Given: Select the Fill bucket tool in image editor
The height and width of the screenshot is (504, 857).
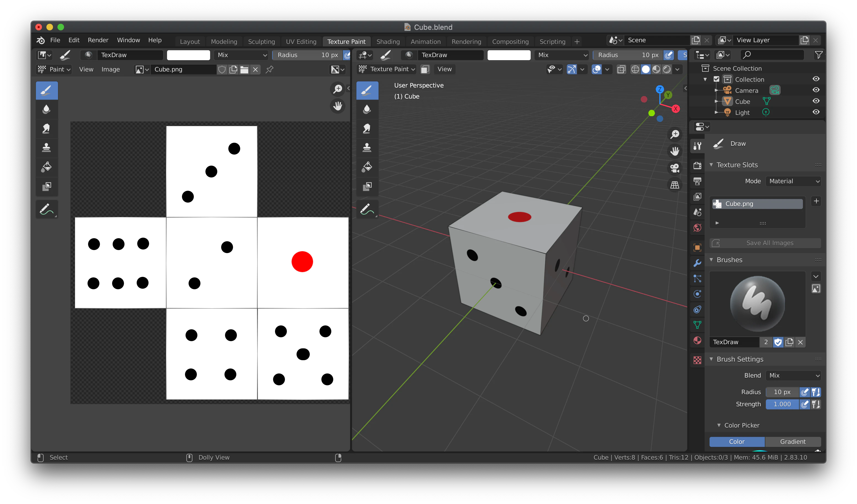Looking at the screenshot, I should pos(47,167).
